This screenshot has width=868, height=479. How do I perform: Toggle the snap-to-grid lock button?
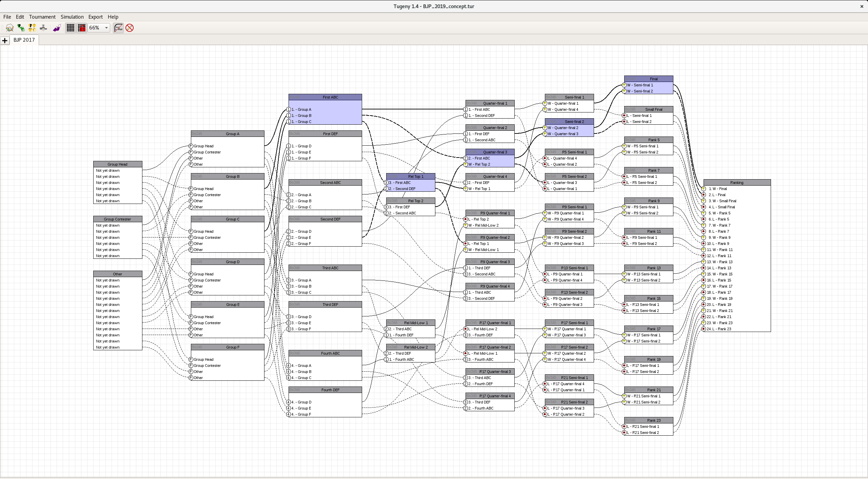(x=82, y=28)
